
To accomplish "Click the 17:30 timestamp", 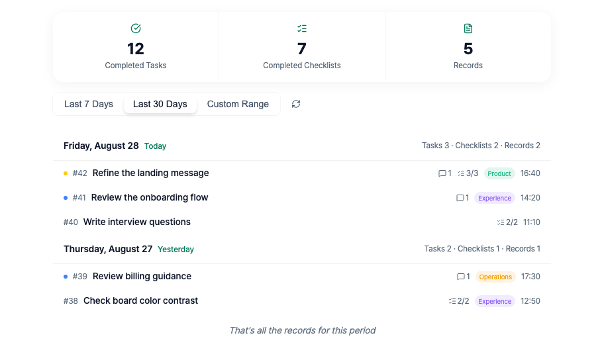I will [x=530, y=277].
